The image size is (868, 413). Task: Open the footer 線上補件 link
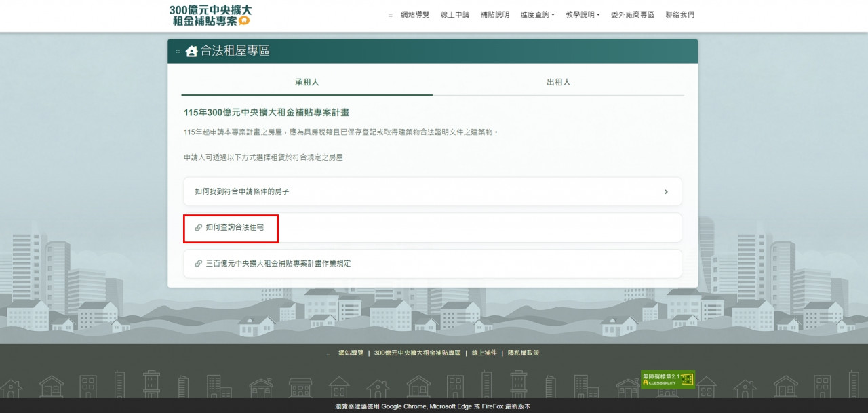(484, 353)
